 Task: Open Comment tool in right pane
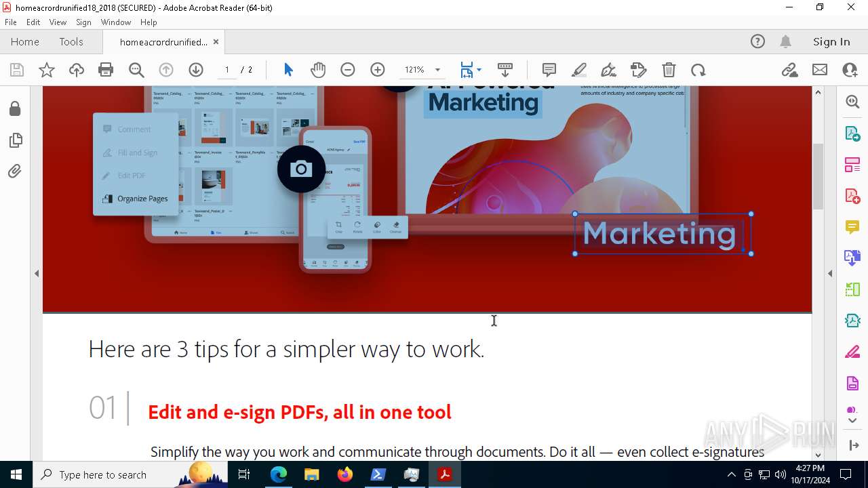852,226
